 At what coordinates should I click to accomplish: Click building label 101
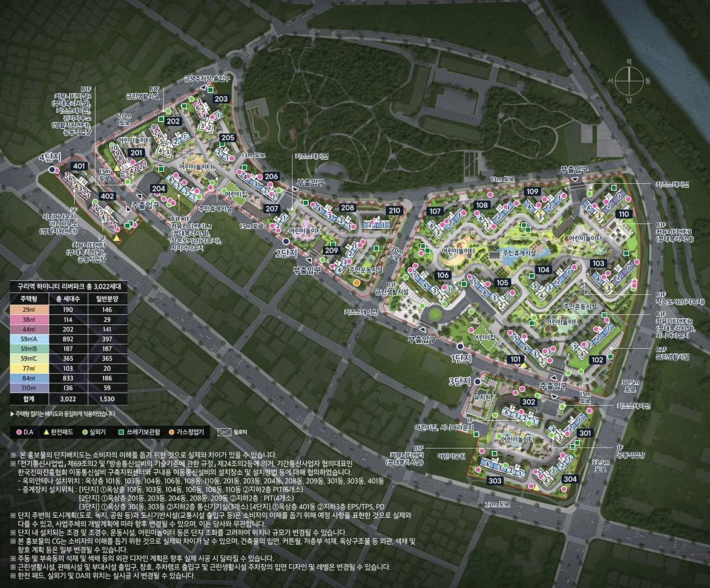(x=515, y=359)
